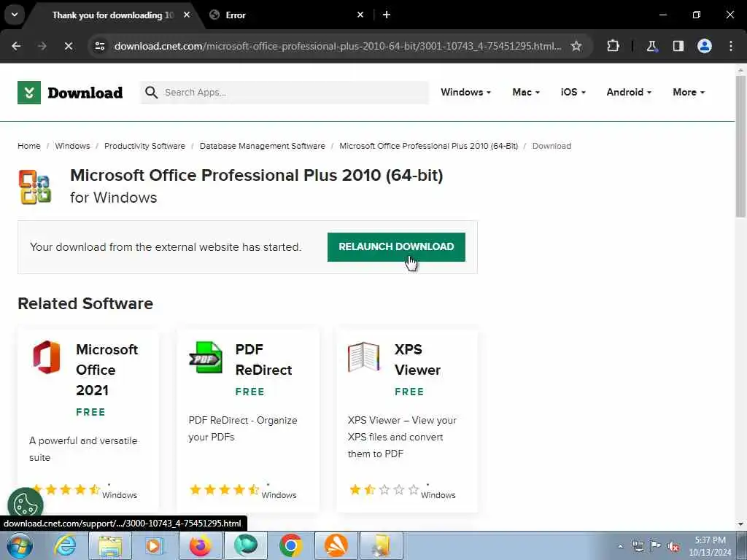Open the teal globe taskbar icon
The width and height of the screenshot is (747, 560).
coord(245,545)
